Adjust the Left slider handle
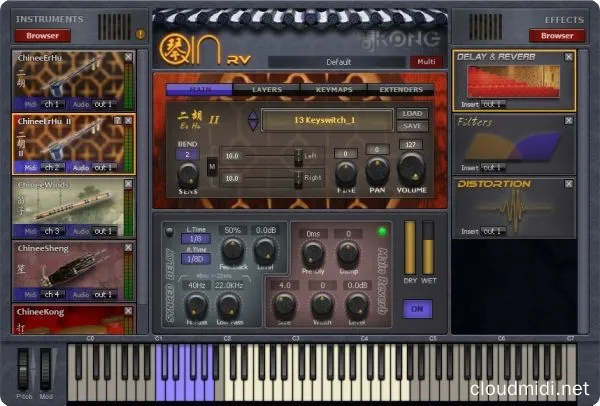600x406 pixels. [x=298, y=156]
